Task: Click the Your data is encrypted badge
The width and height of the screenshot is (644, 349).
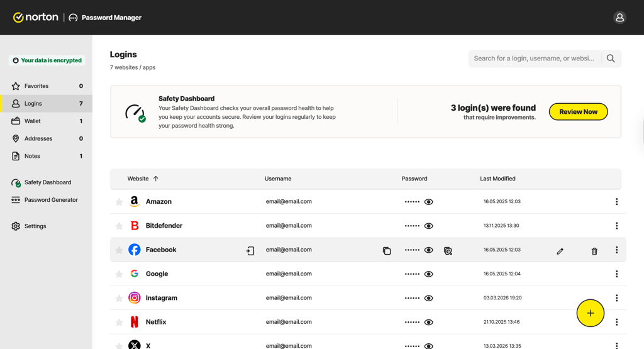Action: 47,60
